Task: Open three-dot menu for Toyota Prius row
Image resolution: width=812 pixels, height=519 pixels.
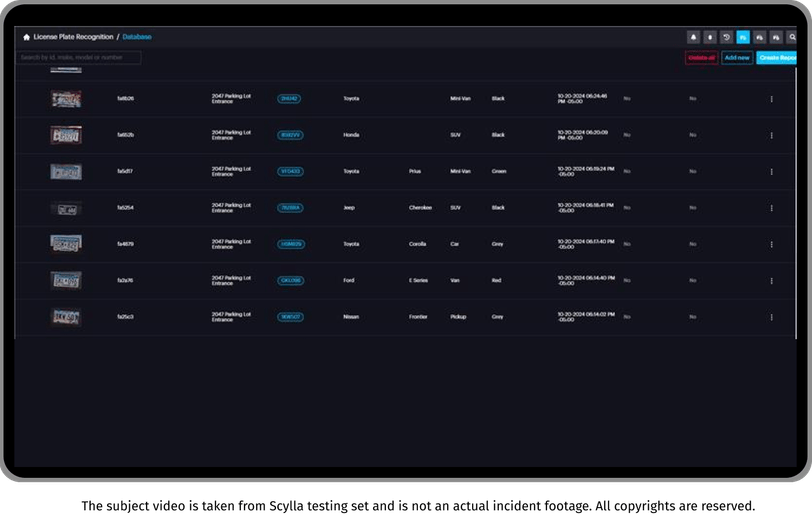Action: coord(771,171)
